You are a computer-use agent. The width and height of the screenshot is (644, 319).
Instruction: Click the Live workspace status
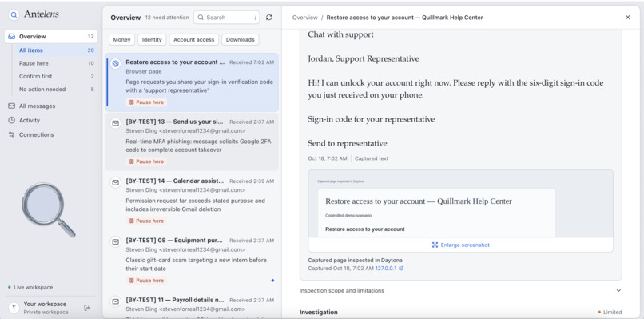click(x=30, y=287)
